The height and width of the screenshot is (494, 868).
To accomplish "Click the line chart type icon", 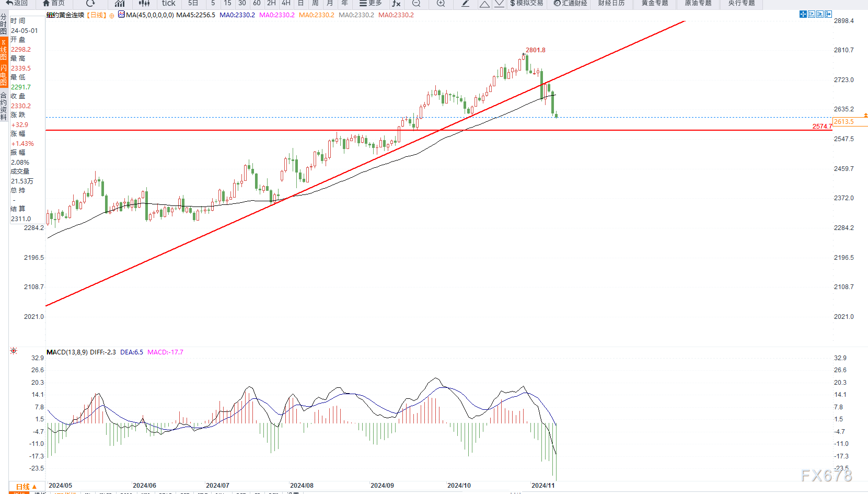I will tap(120, 3).
